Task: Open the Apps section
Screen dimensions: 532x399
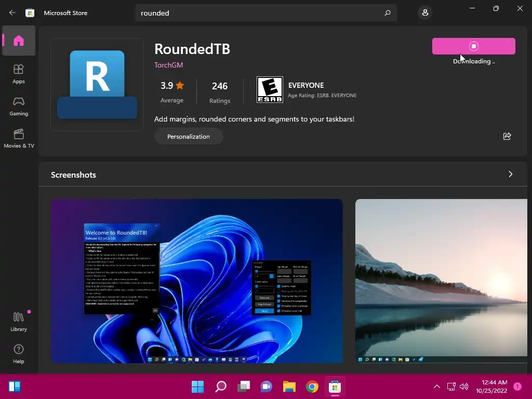Action: [19, 74]
